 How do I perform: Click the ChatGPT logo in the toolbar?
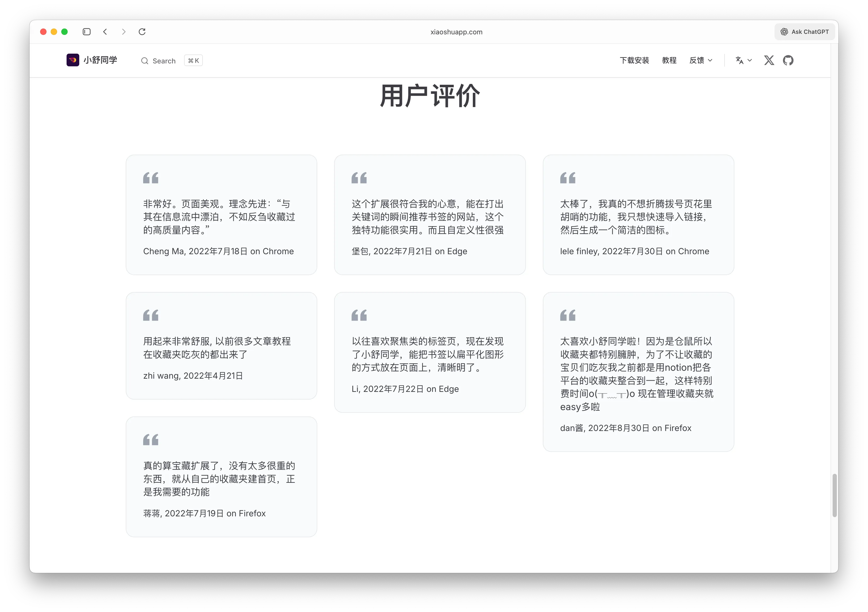[x=784, y=32]
